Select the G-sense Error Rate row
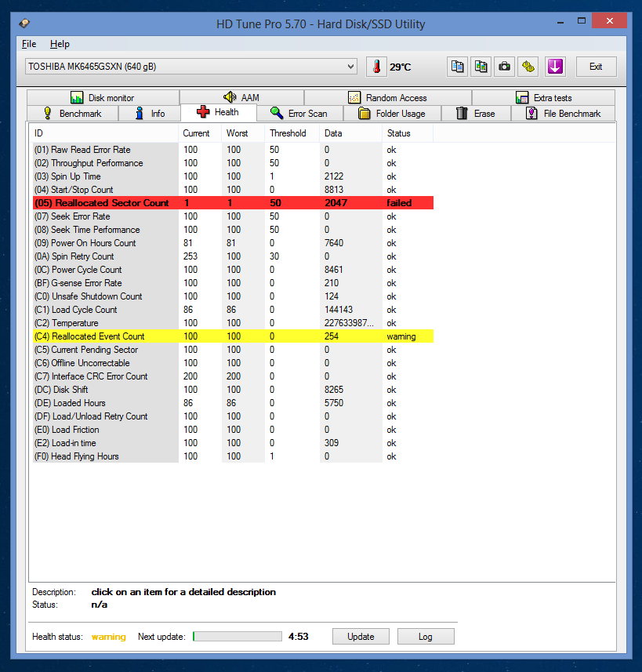 click(233, 283)
